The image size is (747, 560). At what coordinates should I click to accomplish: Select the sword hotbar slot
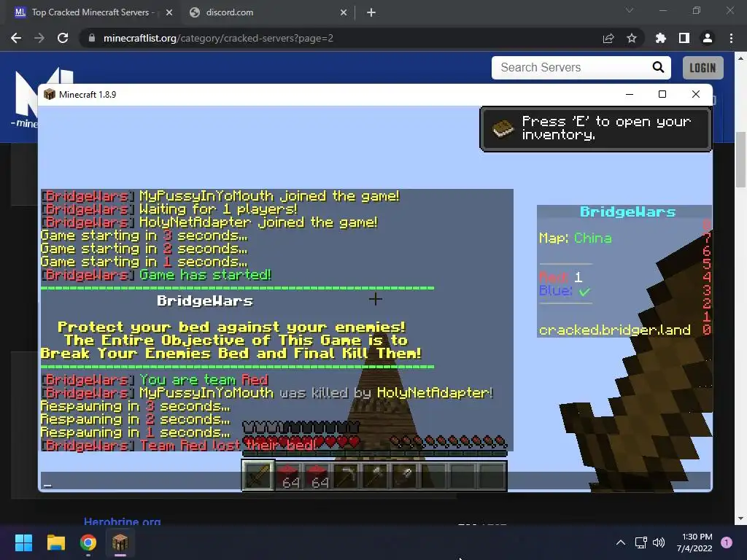[258, 475]
